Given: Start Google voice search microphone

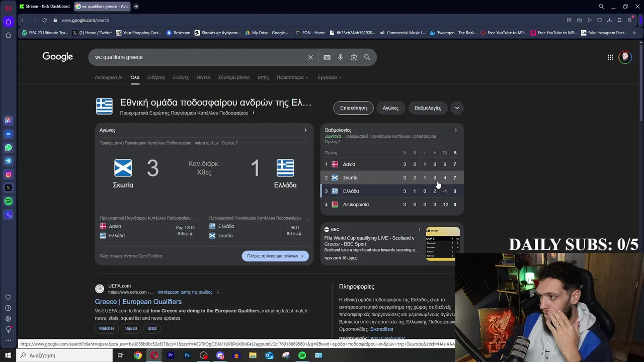Looking at the screenshot, I should point(340,57).
